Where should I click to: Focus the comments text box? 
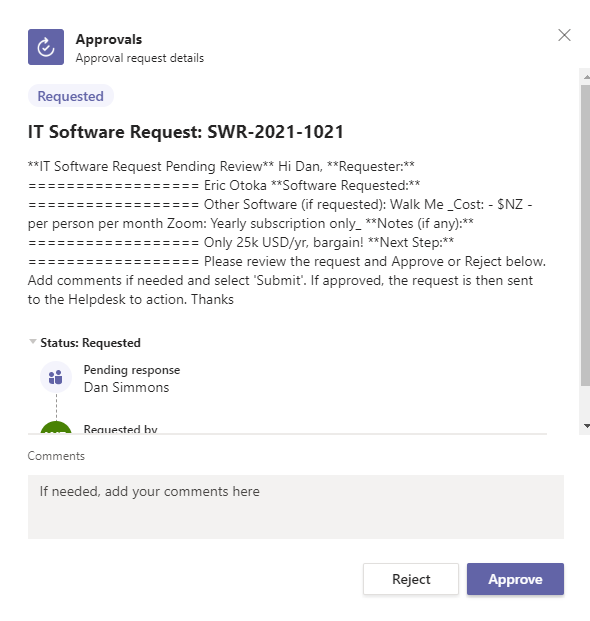tap(296, 507)
